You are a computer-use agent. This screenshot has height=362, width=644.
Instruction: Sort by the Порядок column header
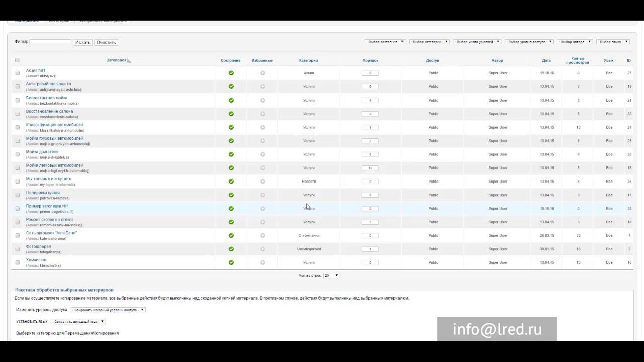(370, 60)
